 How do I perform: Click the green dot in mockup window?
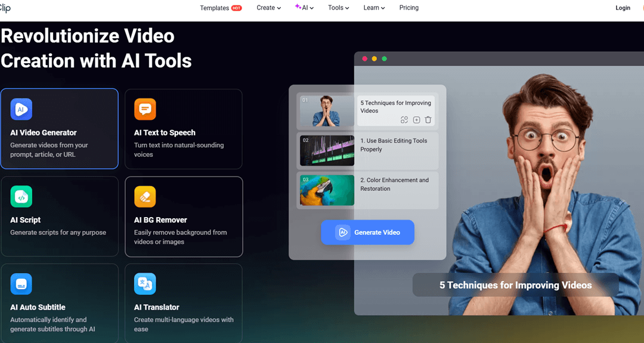click(x=385, y=58)
